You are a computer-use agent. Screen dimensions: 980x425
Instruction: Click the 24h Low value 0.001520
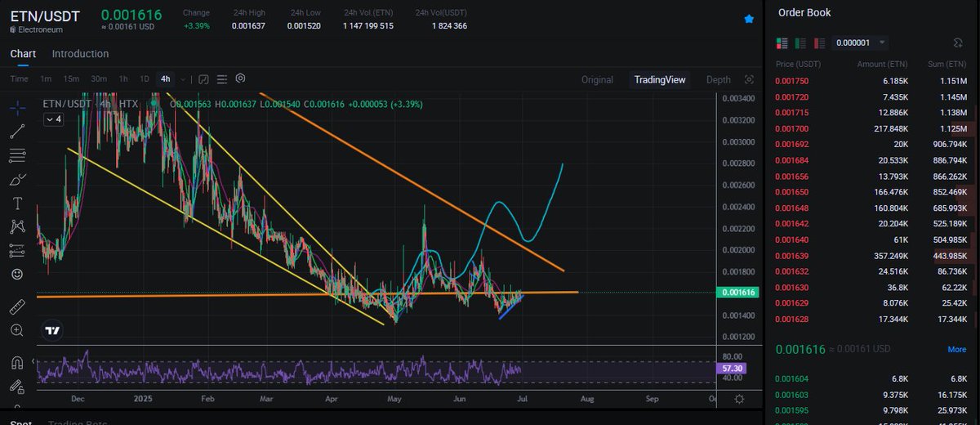pyautogui.click(x=304, y=26)
